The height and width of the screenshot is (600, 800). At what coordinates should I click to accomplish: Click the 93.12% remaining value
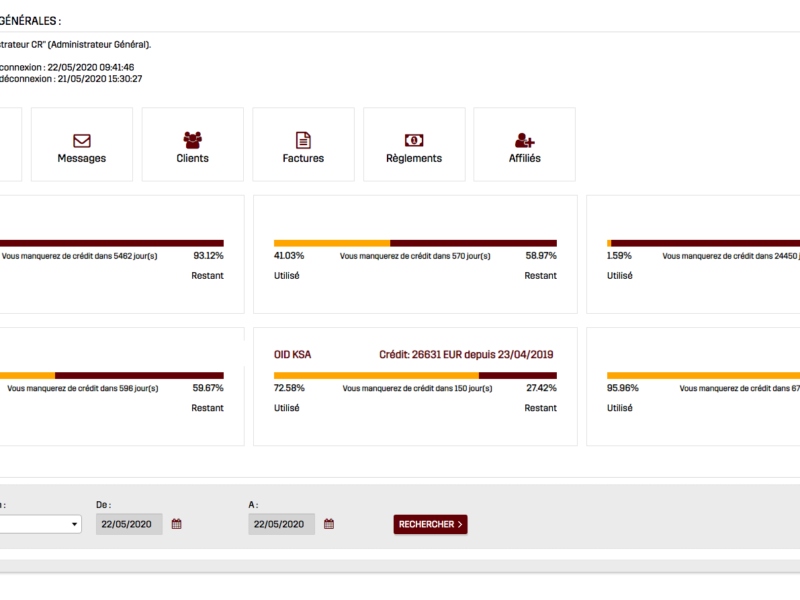click(208, 256)
